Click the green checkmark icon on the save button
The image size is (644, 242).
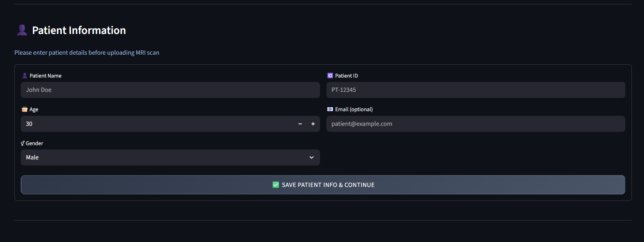(276, 185)
